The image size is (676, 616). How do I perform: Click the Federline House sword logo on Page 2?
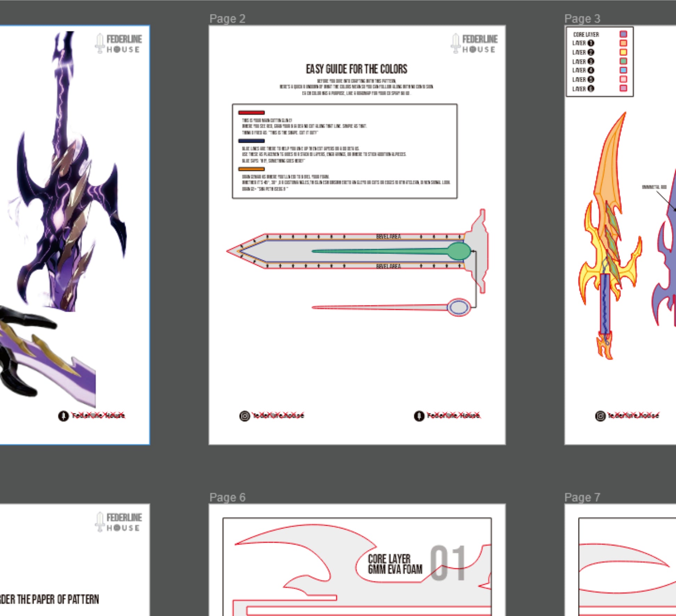coord(455,44)
